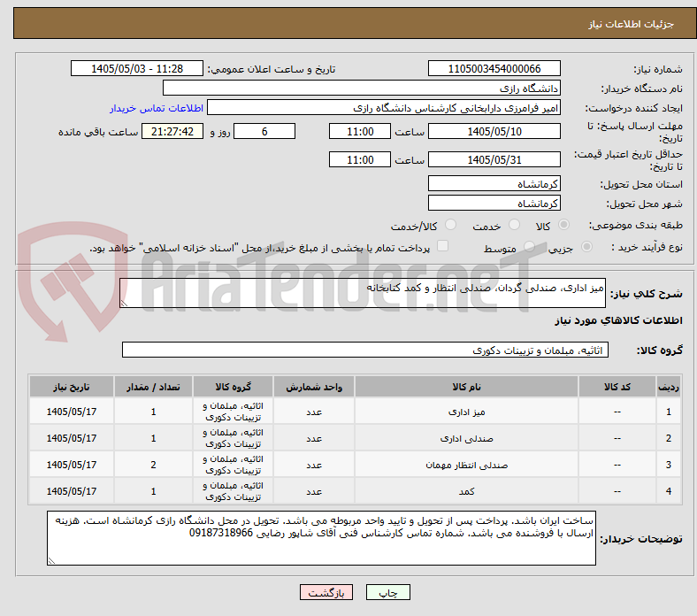Click the remaining time field 21:27:42

point(172,131)
